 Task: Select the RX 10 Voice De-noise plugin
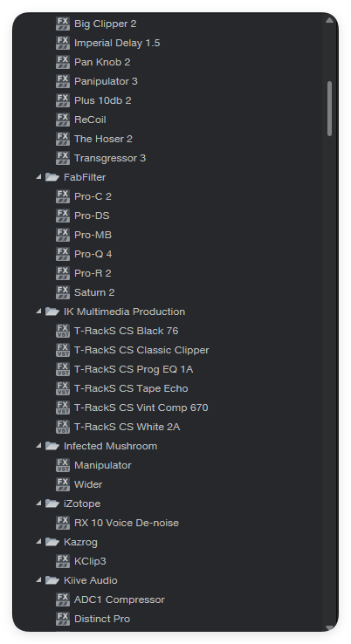tap(127, 523)
